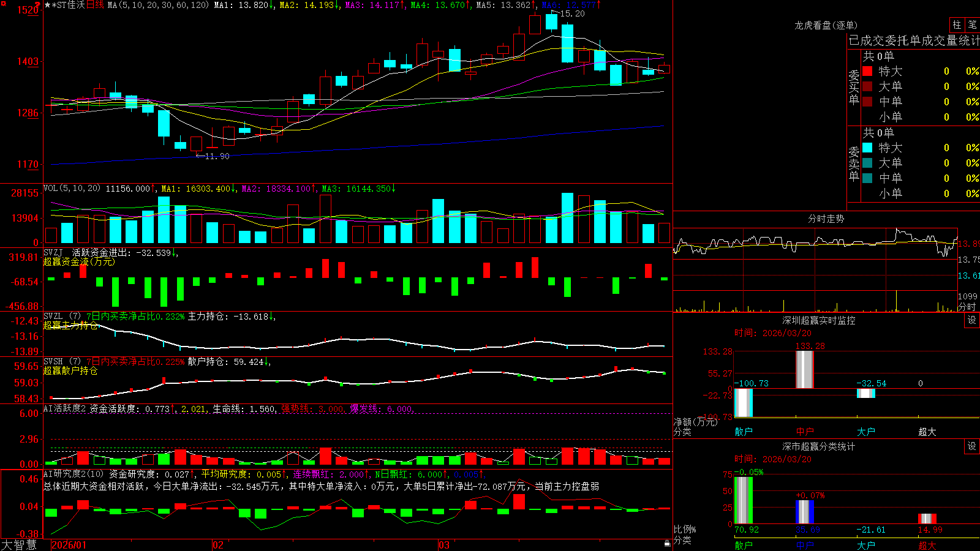Click the -100.73 散户 bar in realtime monitor
Screen dimensions: 980x551
pos(743,403)
